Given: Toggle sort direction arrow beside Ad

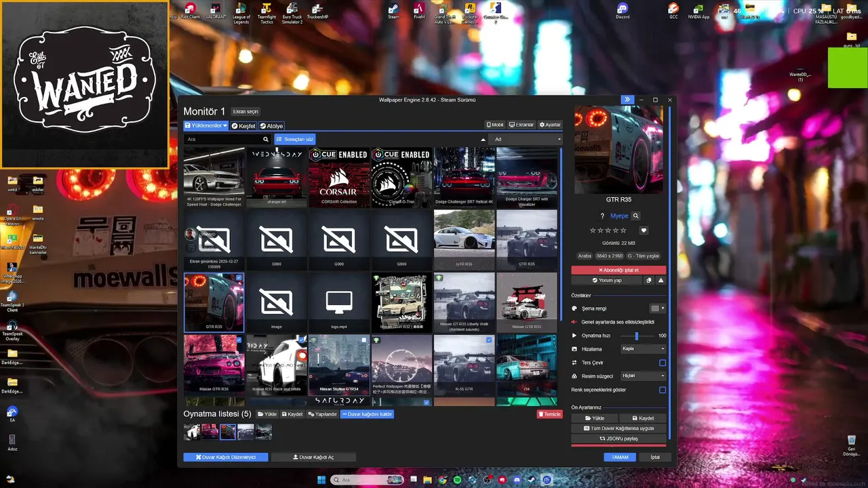Looking at the screenshot, I should point(483,139).
